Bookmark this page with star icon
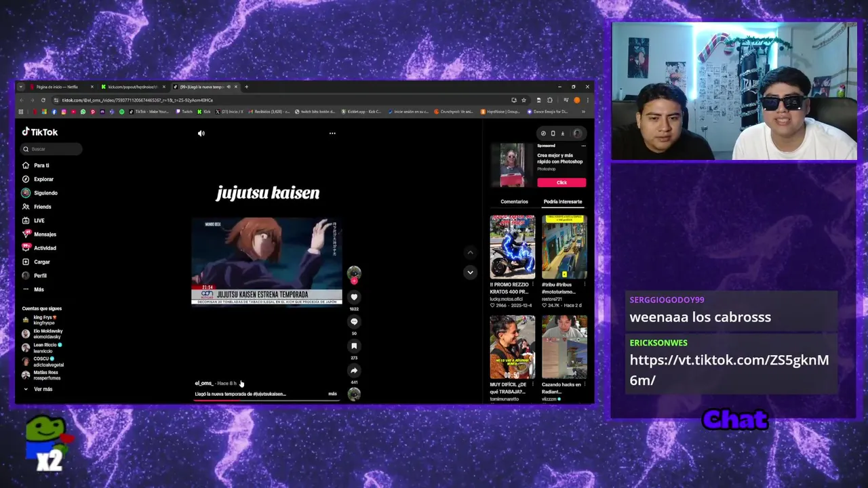 pos(524,100)
